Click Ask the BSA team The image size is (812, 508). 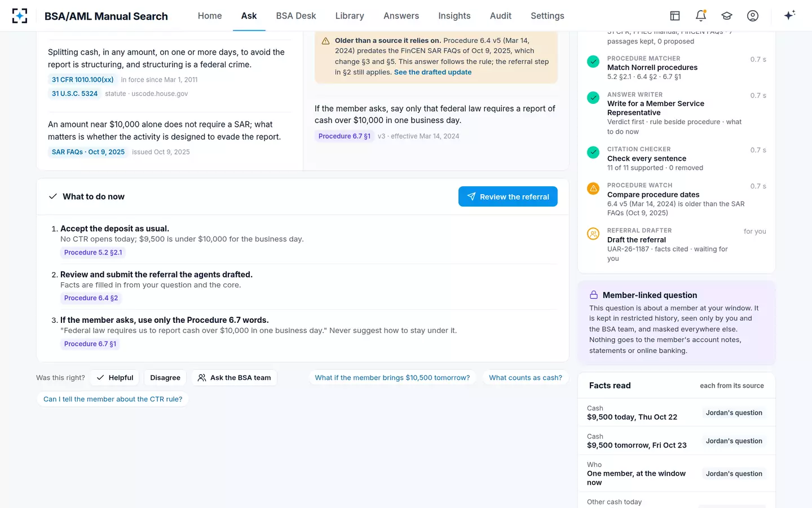click(234, 378)
